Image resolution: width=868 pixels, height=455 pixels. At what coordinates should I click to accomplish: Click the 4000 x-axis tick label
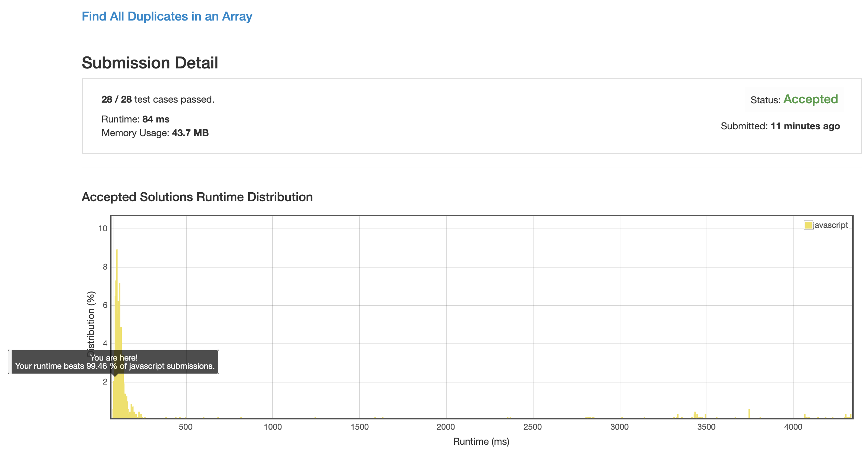coord(793,427)
